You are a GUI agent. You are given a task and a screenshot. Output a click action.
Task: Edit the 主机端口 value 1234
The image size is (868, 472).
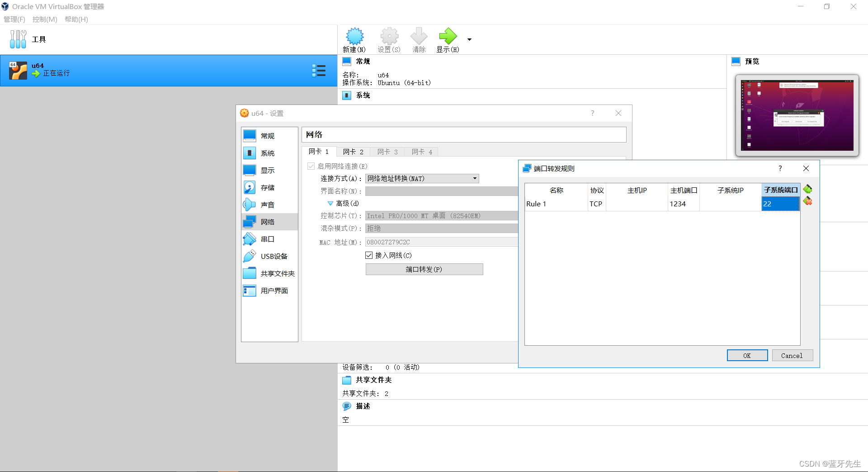point(683,204)
